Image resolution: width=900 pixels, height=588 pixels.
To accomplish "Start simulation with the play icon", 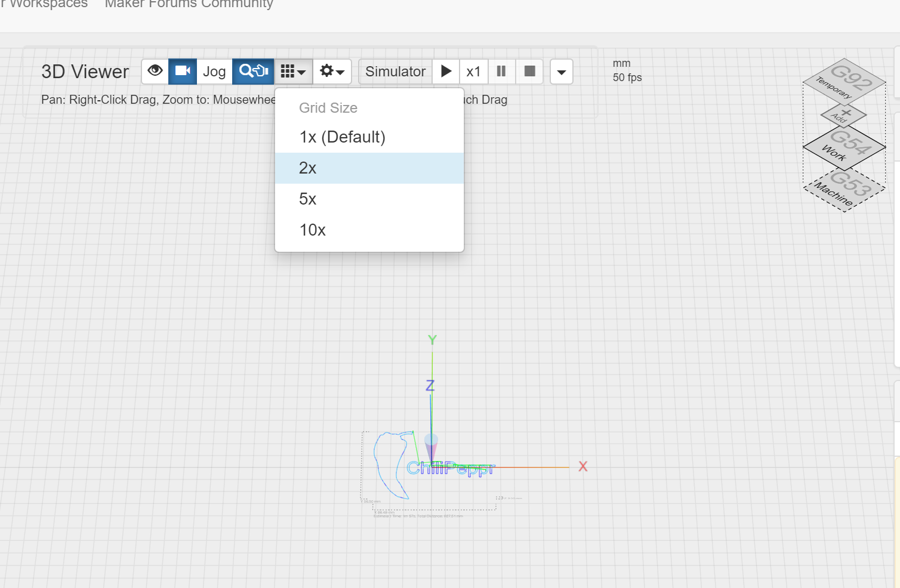I will pyautogui.click(x=446, y=72).
